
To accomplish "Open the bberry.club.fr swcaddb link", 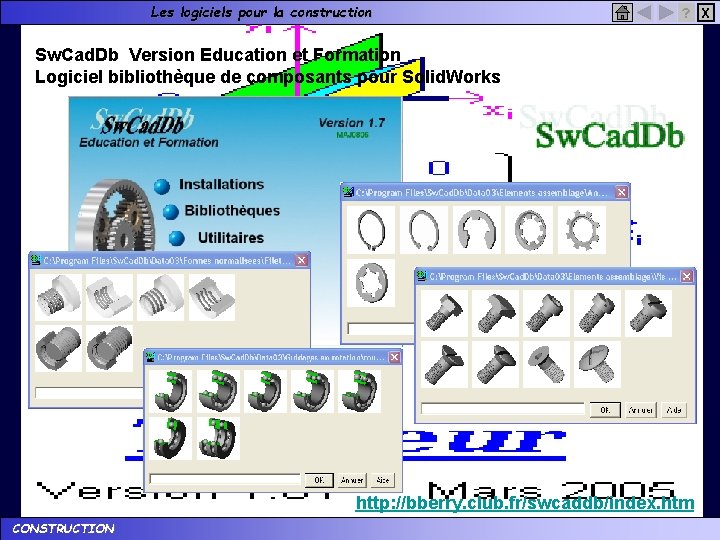I will 525,503.
